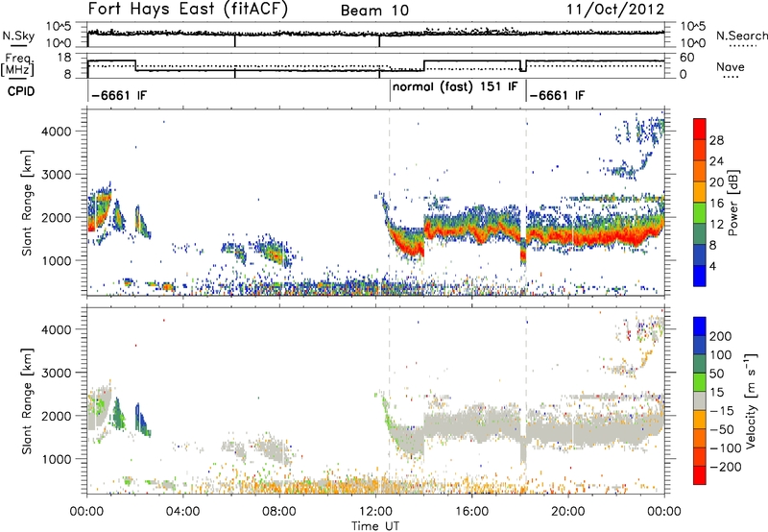768x532 pixels.
Task: Click the "16:00" time tick label
Action: click(x=471, y=512)
